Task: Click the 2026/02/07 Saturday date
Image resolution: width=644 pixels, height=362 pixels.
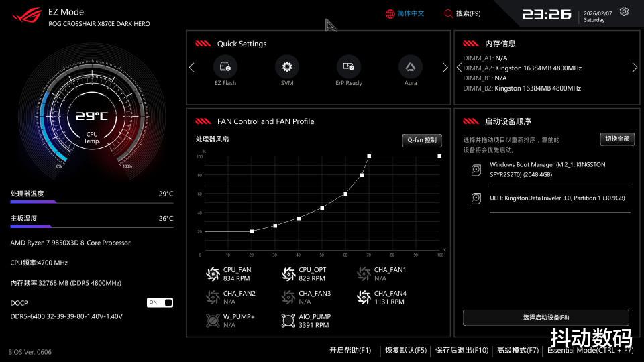Action: click(x=598, y=17)
